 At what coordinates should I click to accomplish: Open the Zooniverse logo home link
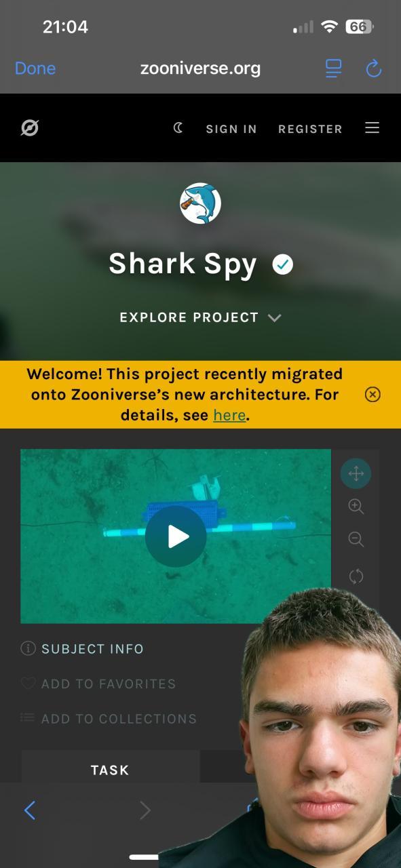tap(30, 127)
